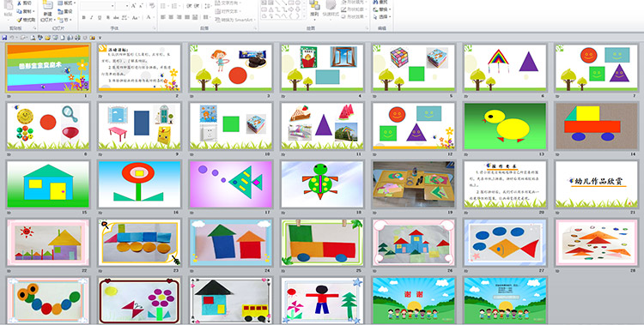
Task: Select slide 21 titled 幼儿作品欣赏
Action: pyautogui.click(x=597, y=184)
